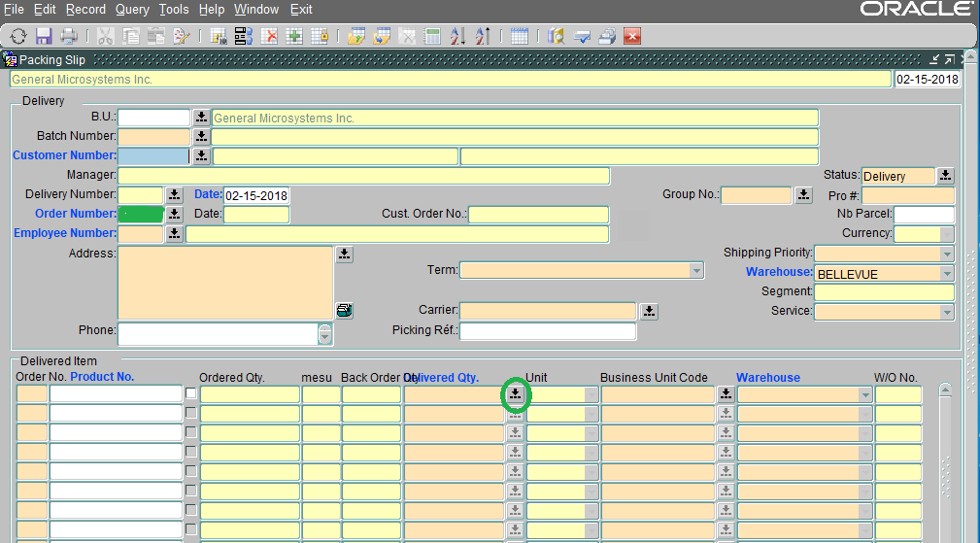
Task: Check the third row checkbox in Delivered Item
Action: coord(191,432)
